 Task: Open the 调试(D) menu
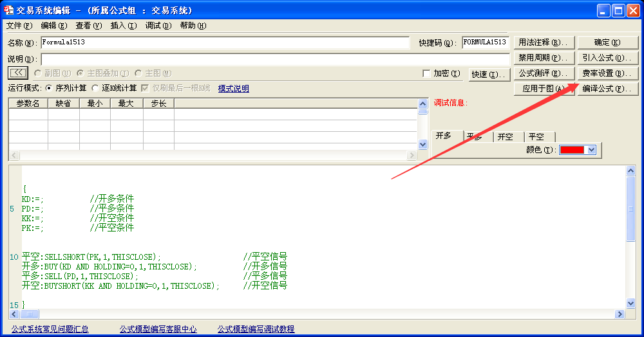point(158,26)
